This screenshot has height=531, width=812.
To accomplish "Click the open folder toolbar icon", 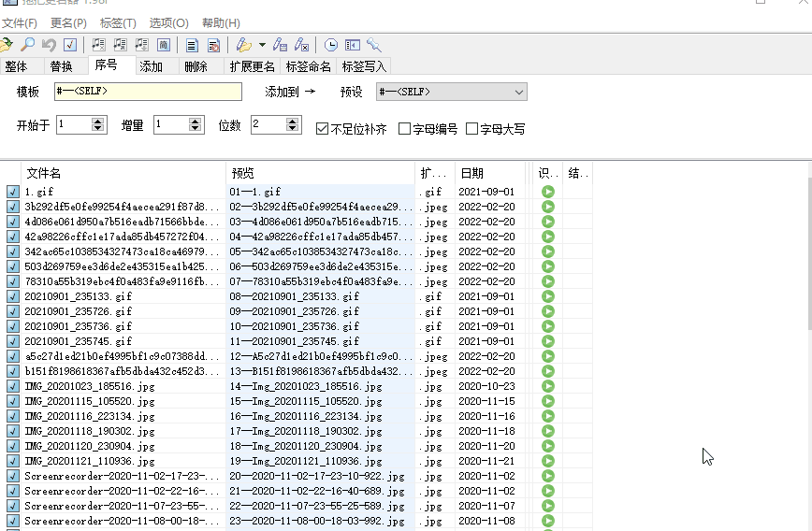I will 7,45.
